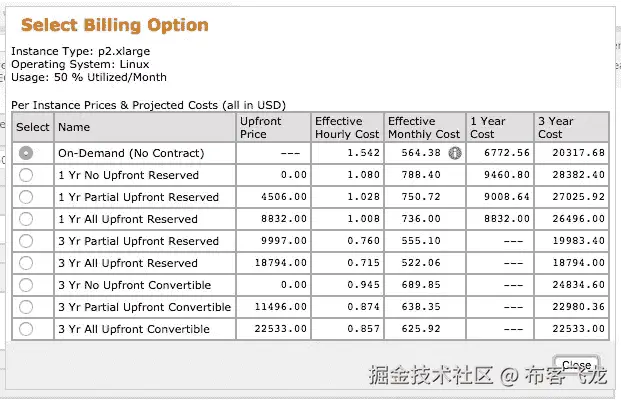Select On-Demand (No Contract) radio button
Screen dimensions: 621x400
[x=26, y=153]
